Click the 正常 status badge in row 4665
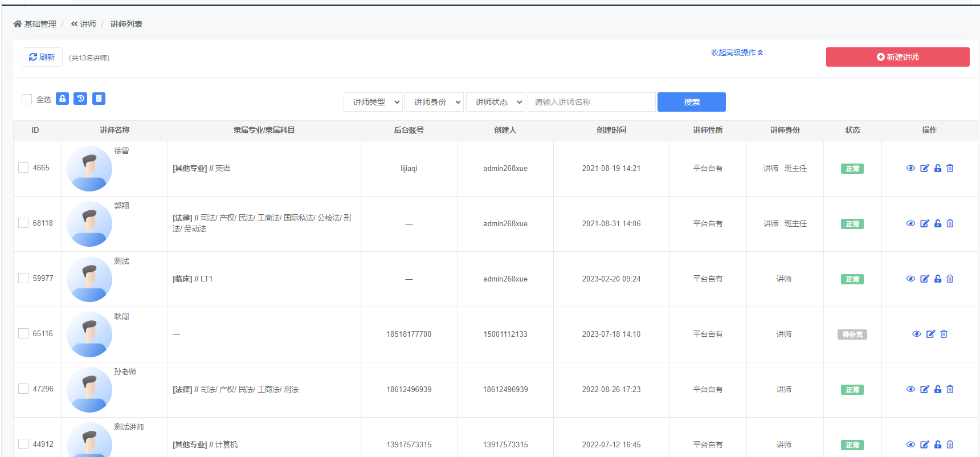 (852, 169)
